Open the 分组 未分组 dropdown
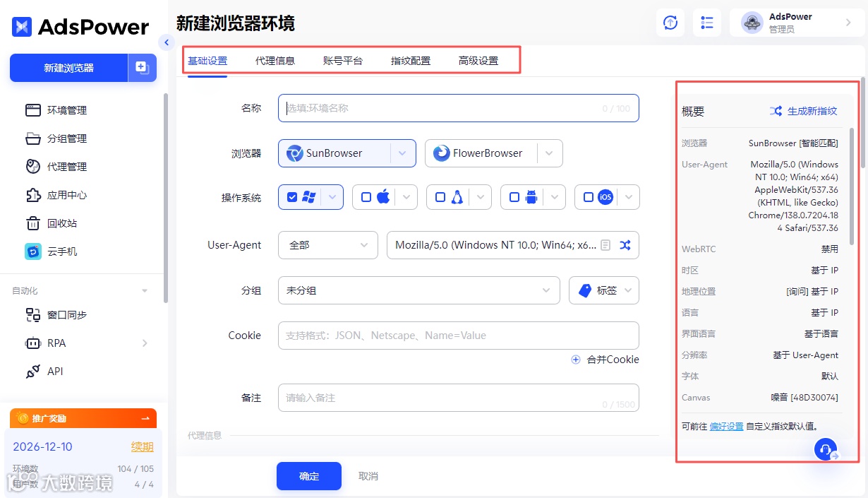Screen dimensions: 868x498 coord(419,290)
